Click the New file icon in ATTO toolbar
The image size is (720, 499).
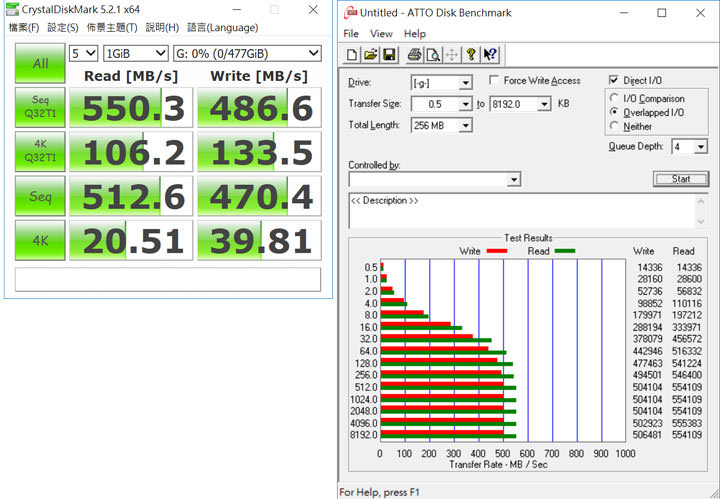pos(352,55)
